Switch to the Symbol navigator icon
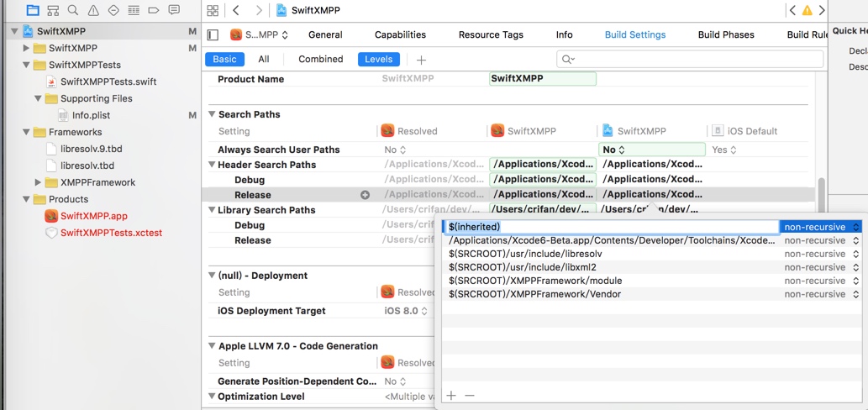The image size is (868, 410). [53, 10]
